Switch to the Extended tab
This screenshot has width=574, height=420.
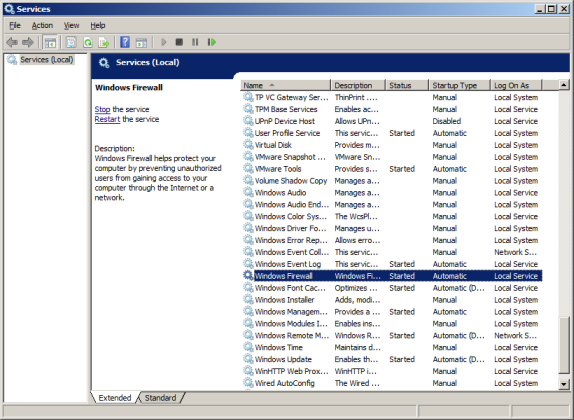tap(115, 398)
